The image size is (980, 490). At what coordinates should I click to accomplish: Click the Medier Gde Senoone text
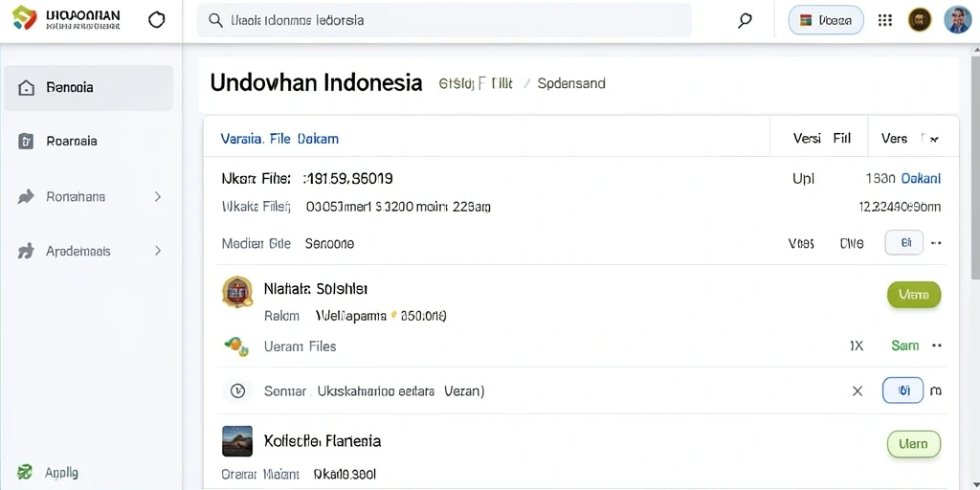(x=329, y=244)
